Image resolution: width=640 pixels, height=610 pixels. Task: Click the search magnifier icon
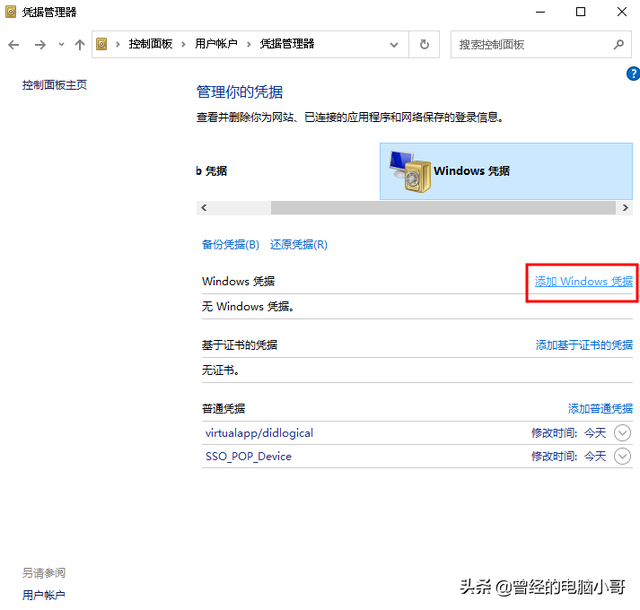pyautogui.click(x=619, y=44)
